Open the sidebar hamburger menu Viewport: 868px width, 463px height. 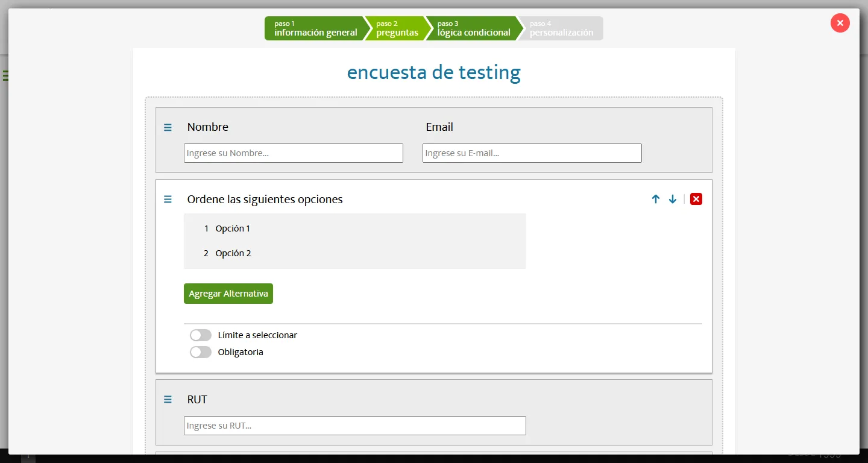5,75
